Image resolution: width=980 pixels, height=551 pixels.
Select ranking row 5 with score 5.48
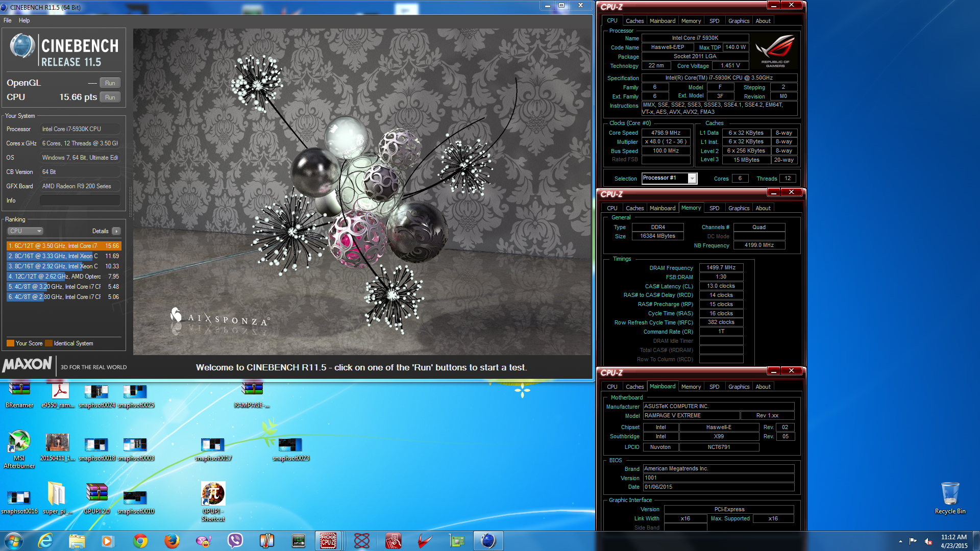pos(64,287)
